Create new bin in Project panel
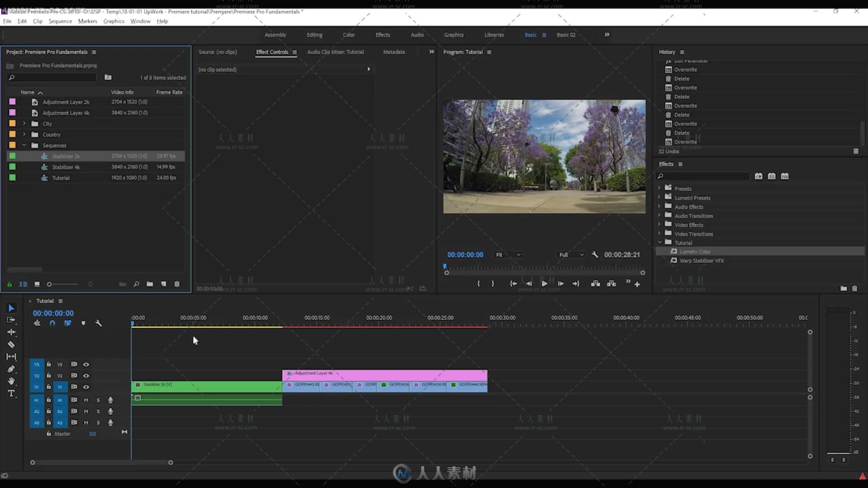 (150, 284)
